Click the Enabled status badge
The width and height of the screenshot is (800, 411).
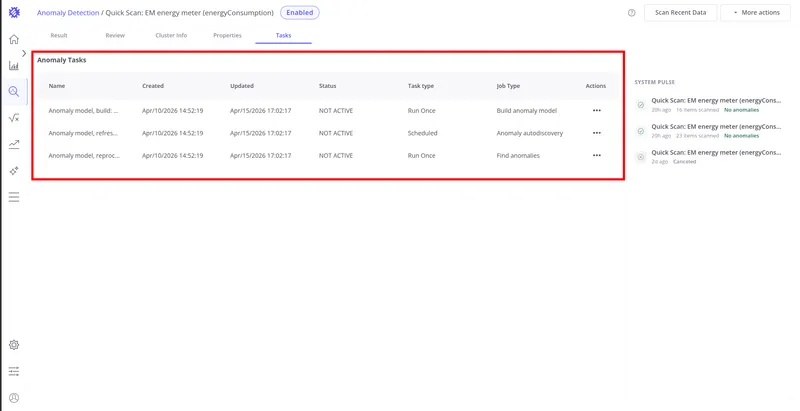point(300,13)
